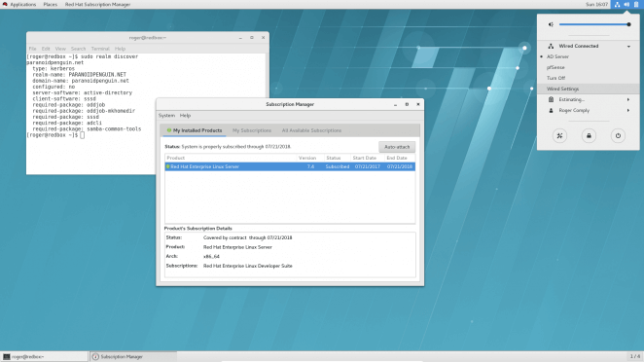Click the user icon next to Roger Comply
Screen dimensions: 644x362
coord(552,110)
